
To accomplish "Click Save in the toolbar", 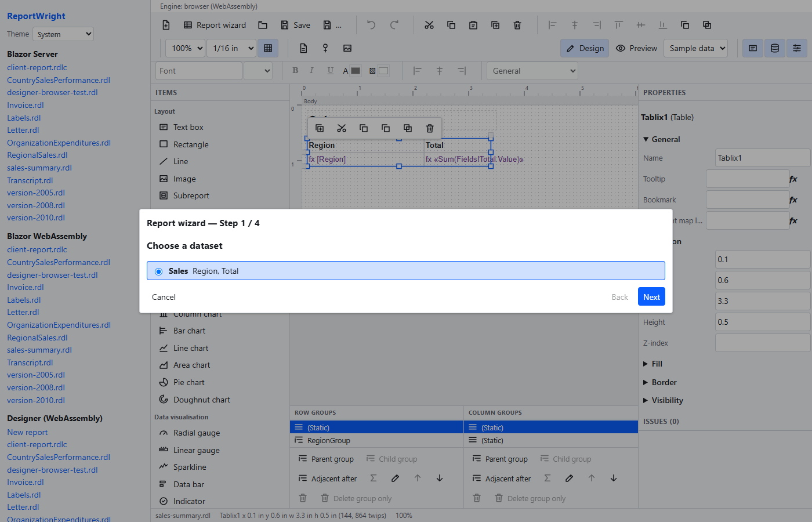I will point(295,25).
